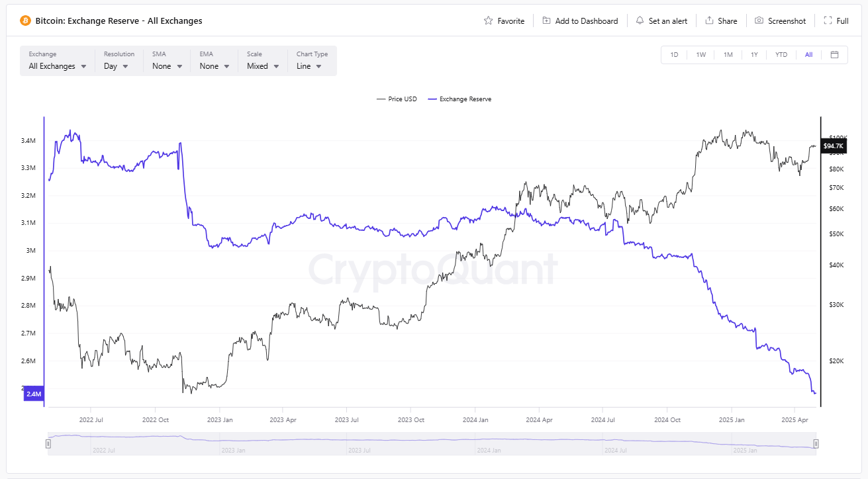Toggle the Price USD series in the legend

[397, 99]
